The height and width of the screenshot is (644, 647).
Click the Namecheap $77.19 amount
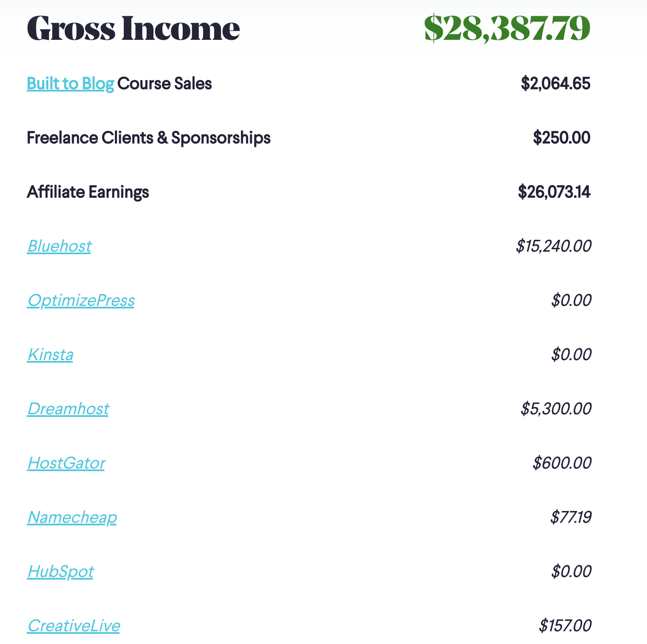(x=571, y=517)
